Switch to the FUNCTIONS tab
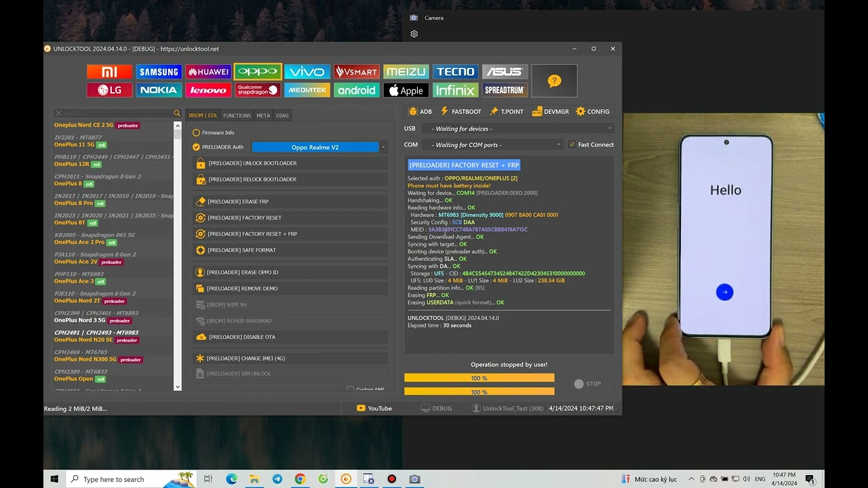The width and height of the screenshot is (868, 488). [237, 115]
